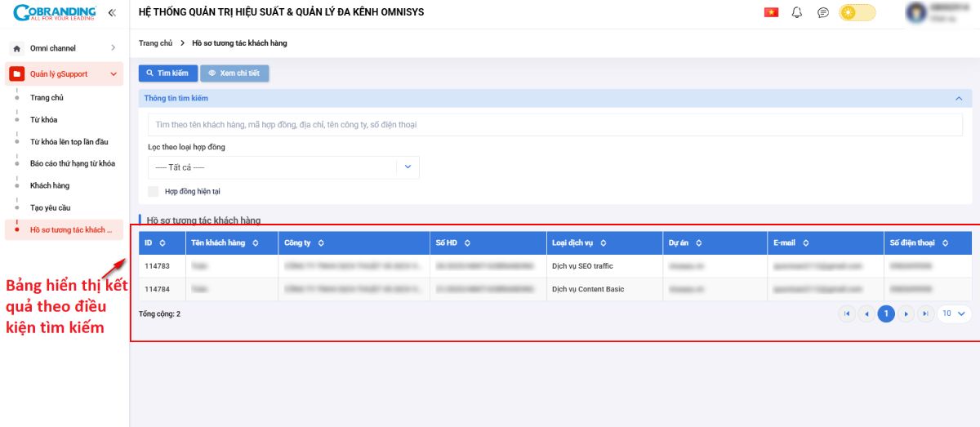Go to the first results page

[x=847, y=314]
